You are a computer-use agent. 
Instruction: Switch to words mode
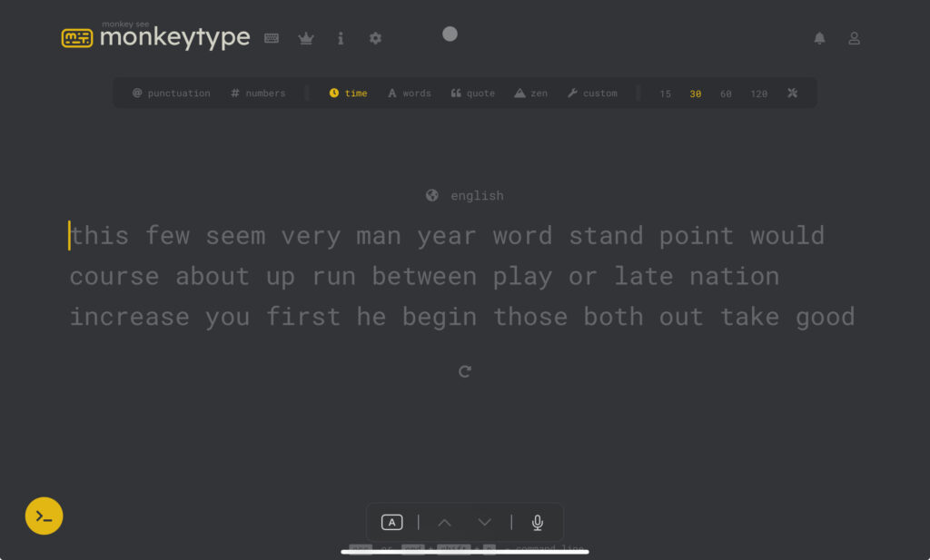point(409,93)
